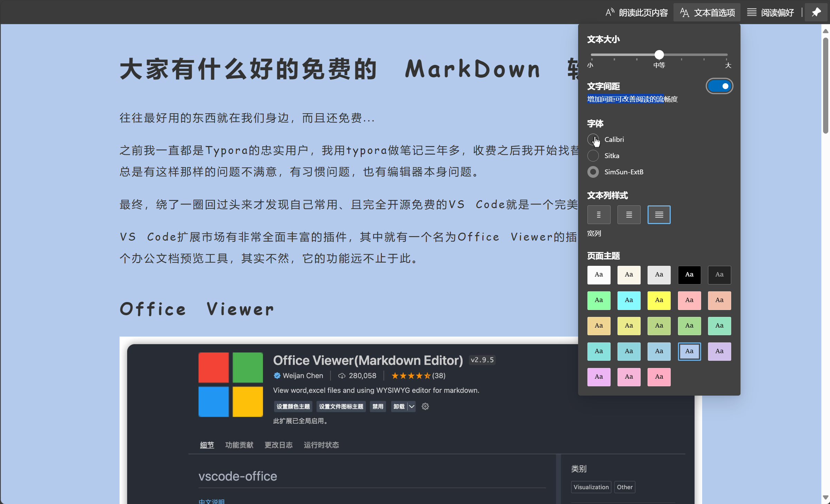
Task: Choose the SimSun-ExtB font option
Action: 593,172
